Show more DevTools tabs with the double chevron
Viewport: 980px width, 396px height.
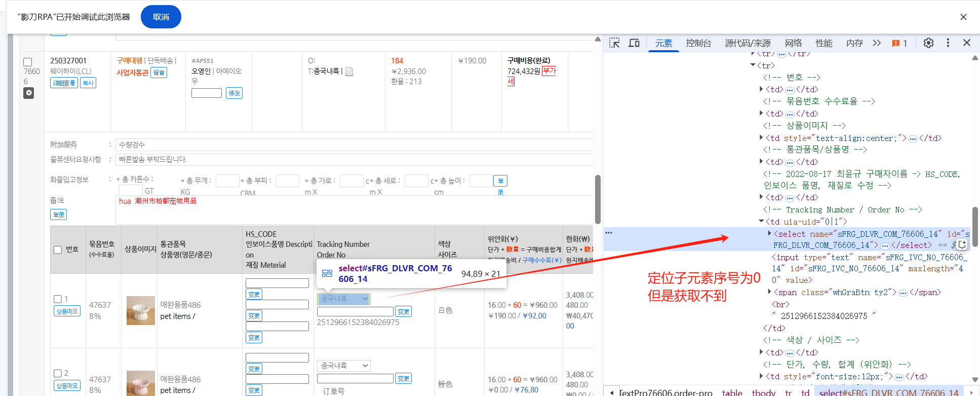click(x=877, y=43)
